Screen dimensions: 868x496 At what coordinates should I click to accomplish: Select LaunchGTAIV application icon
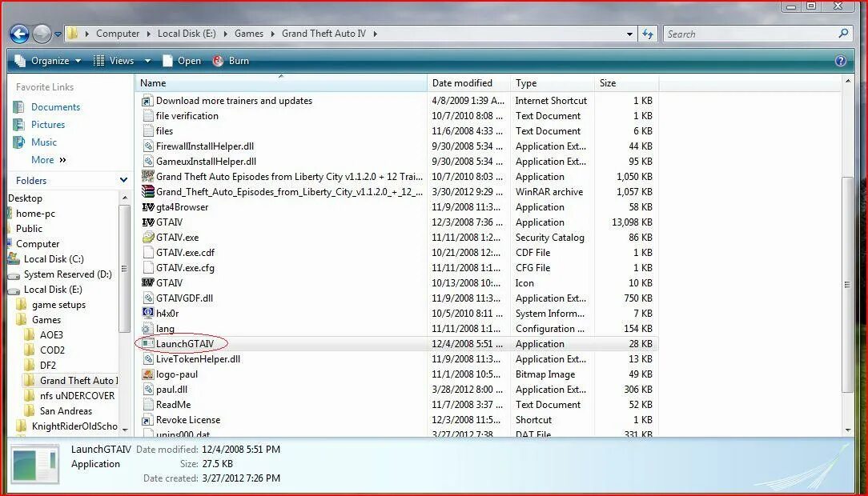click(x=147, y=344)
